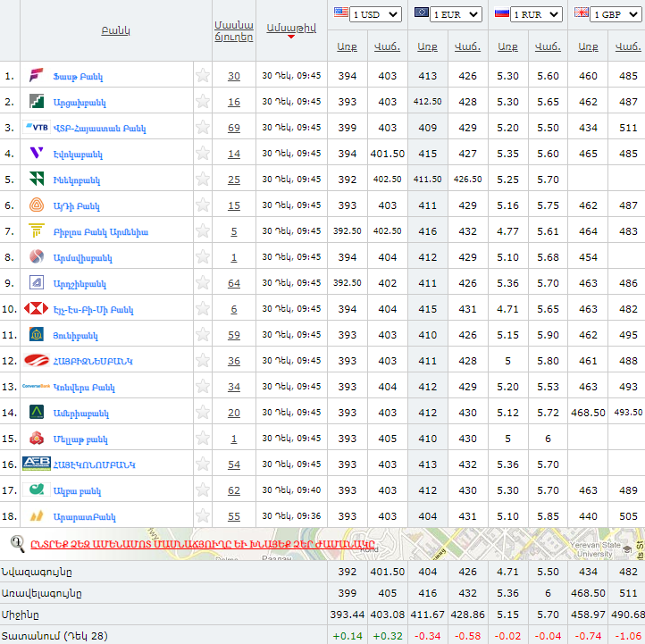
Task: Toggle favorite star for row 7 bank
Action: (x=203, y=230)
